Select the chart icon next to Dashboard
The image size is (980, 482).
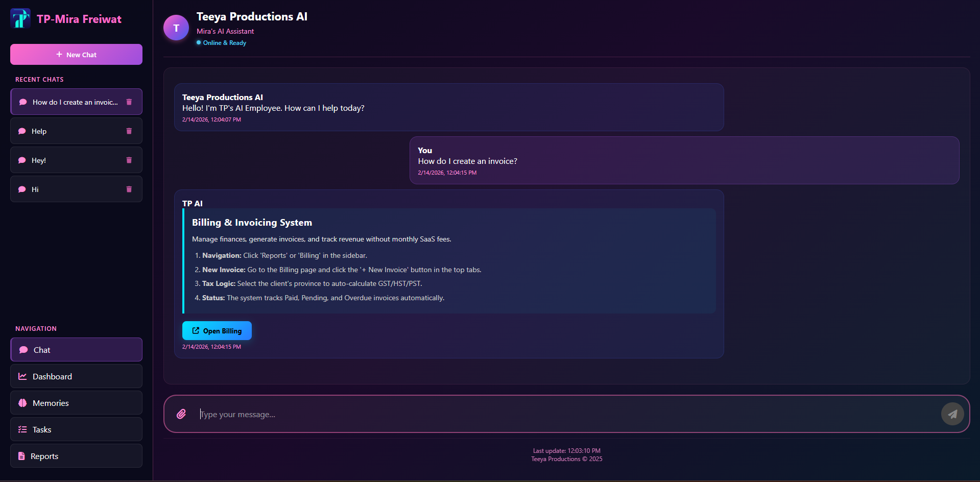click(23, 376)
